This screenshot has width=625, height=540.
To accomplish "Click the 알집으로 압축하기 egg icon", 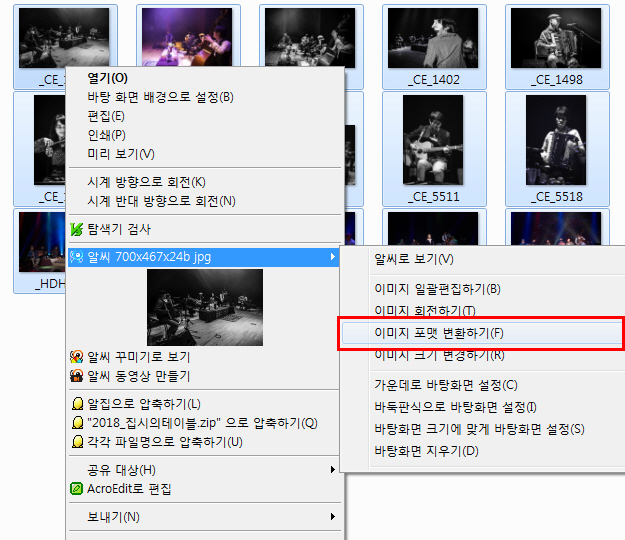I will (77, 404).
